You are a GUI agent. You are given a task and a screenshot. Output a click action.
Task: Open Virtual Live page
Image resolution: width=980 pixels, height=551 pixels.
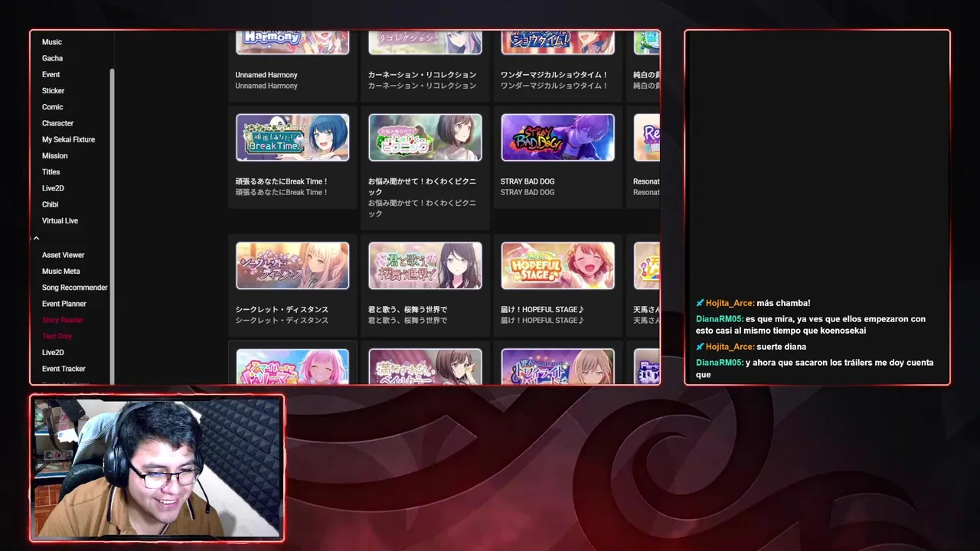coord(60,220)
